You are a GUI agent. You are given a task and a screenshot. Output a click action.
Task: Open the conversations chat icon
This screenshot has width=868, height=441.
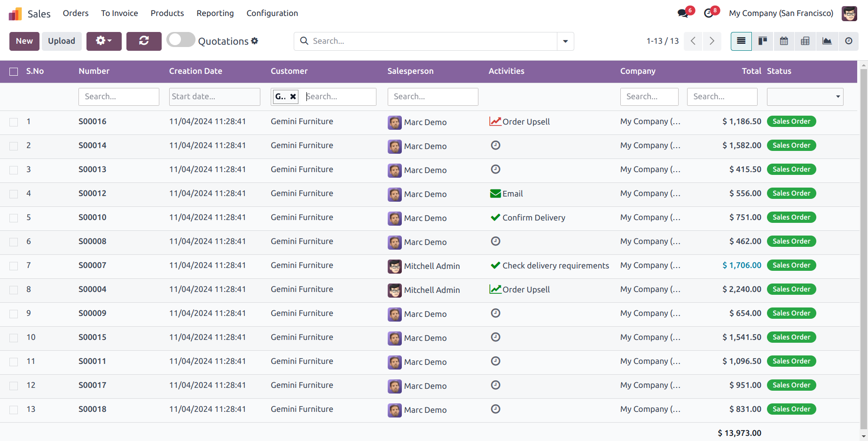pyautogui.click(x=683, y=13)
